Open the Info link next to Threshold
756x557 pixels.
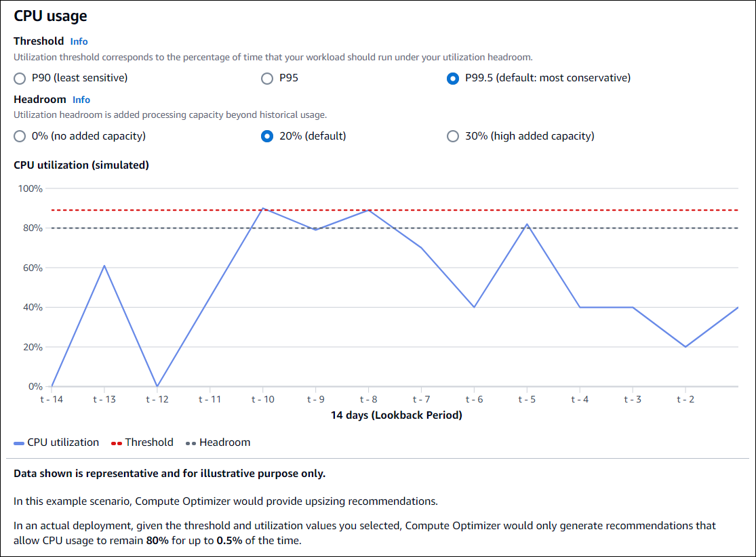(79, 41)
